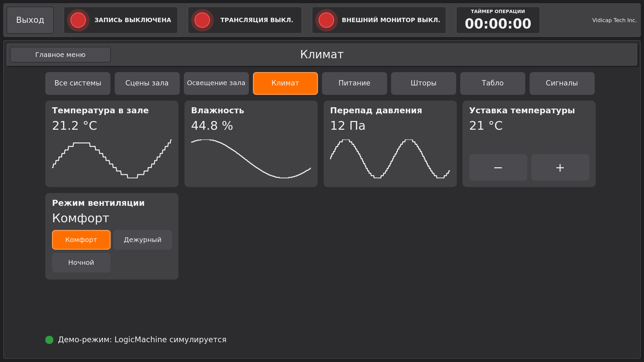Screen dimensions: 644x362
Task: Click the 44.8 % humidity value
Action: coord(212,126)
